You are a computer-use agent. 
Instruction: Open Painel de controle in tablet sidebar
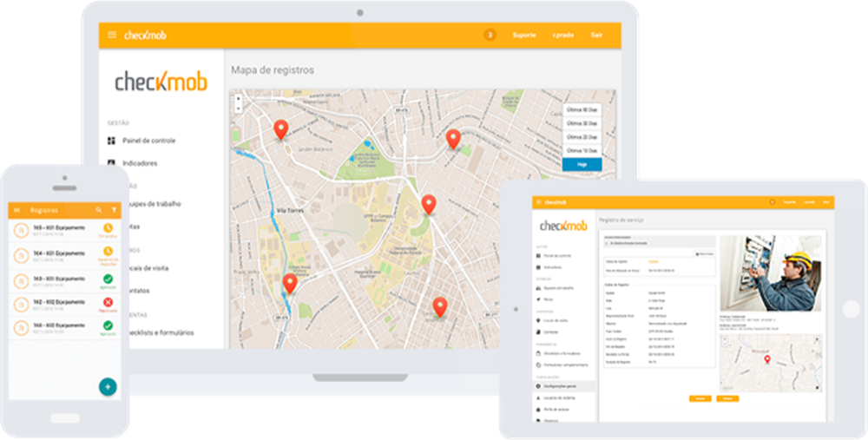[558, 256]
